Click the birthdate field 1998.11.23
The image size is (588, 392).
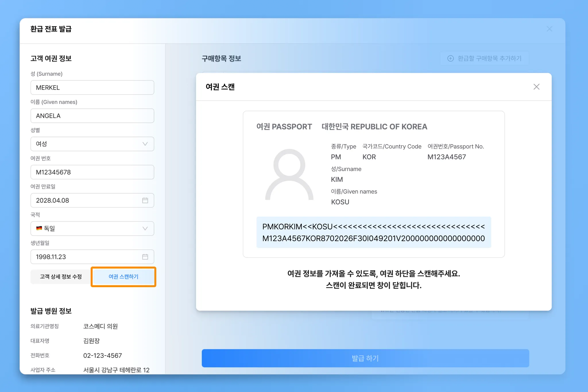[x=86, y=257]
